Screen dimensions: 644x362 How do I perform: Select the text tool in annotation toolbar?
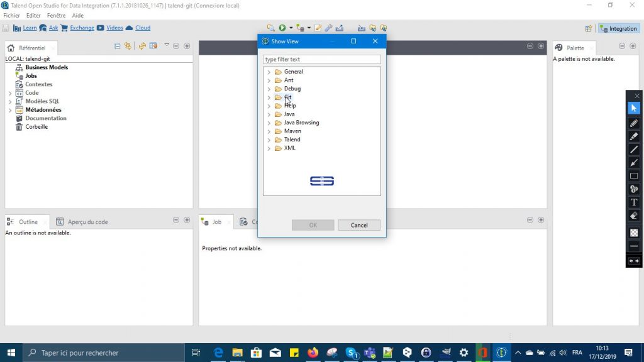pyautogui.click(x=634, y=202)
